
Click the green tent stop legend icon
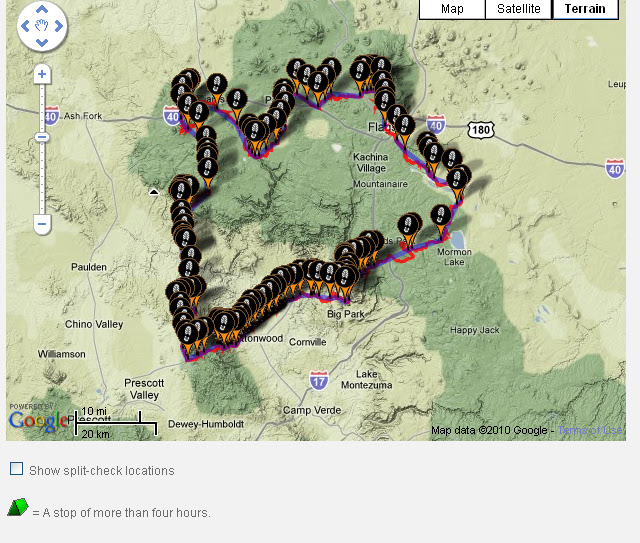point(18,507)
